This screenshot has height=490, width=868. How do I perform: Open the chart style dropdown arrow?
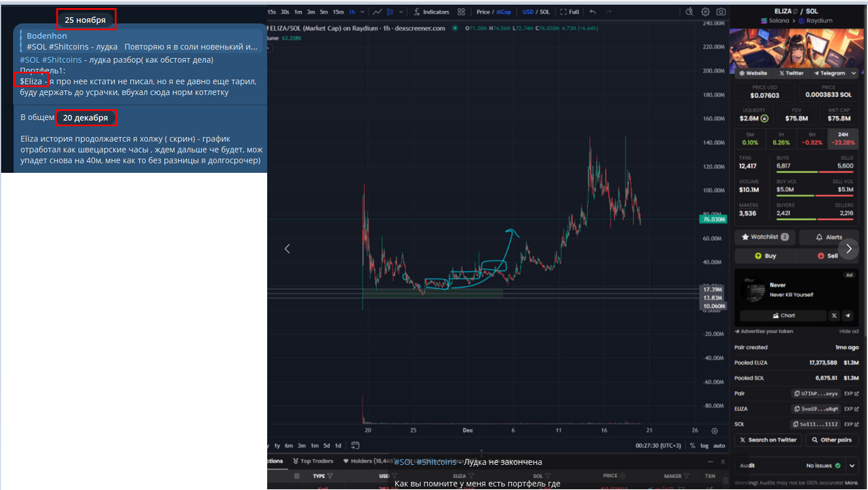click(x=401, y=12)
